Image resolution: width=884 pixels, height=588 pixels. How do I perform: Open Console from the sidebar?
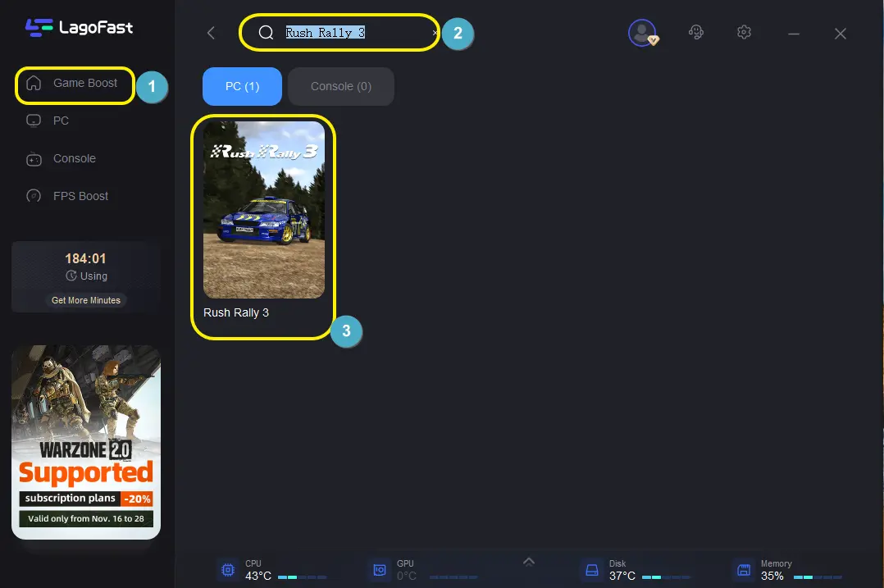point(74,158)
